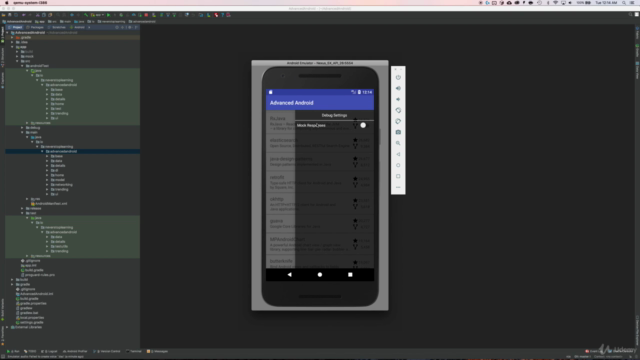Click the Cut scissors toolbar icon
This screenshot has height=360, width=640.
coord(38,15)
